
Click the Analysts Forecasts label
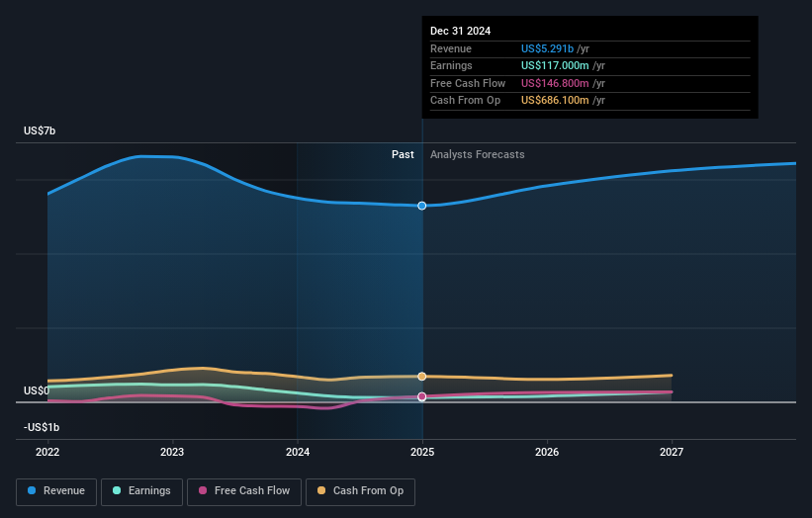click(478, 155)
